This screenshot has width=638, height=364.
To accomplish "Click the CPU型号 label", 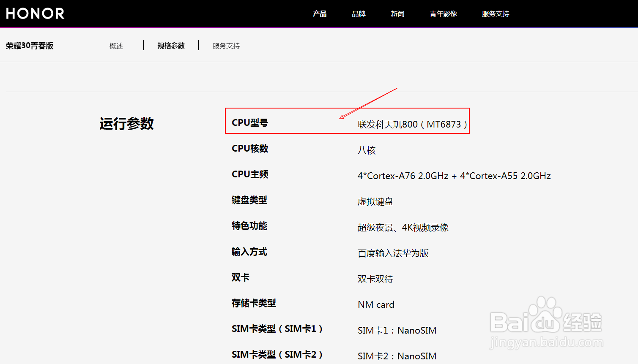I will pos(250,123).
